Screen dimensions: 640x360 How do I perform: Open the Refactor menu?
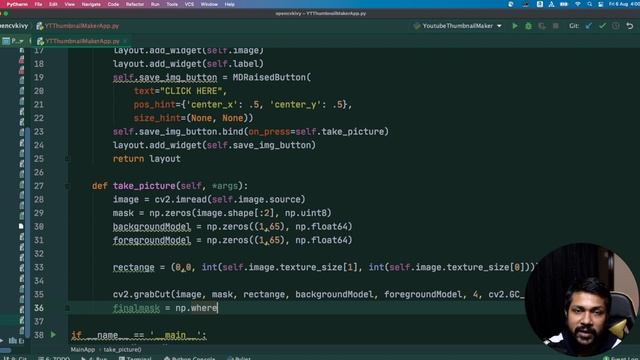135,4
